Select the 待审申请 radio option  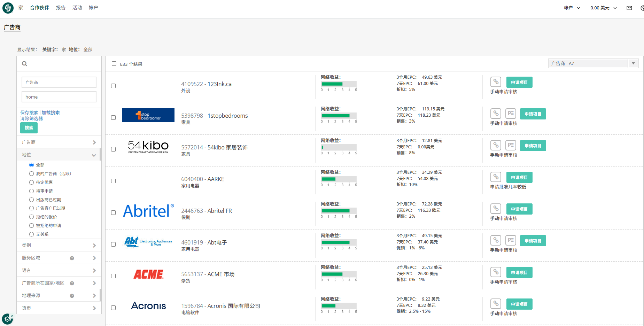[x=31, y=191]
